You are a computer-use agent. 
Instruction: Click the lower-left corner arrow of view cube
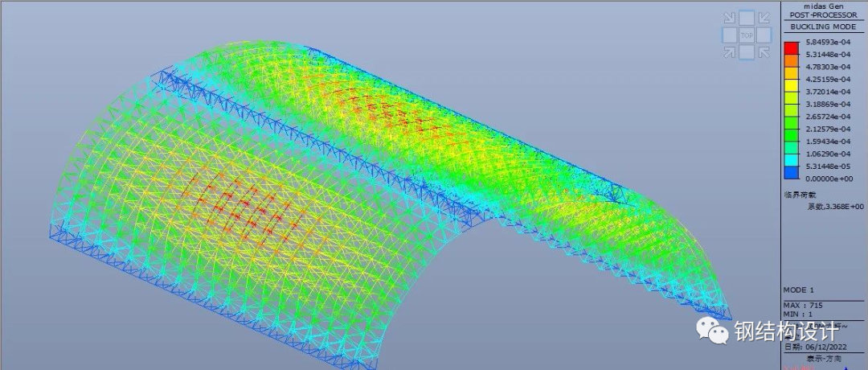730,52
